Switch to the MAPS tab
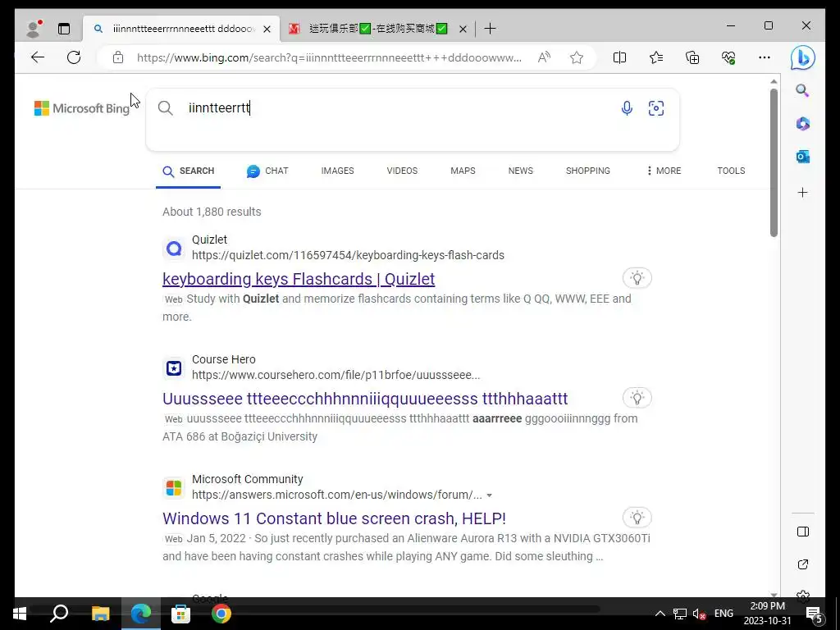The image size is (840, 630). pos(463,171)
